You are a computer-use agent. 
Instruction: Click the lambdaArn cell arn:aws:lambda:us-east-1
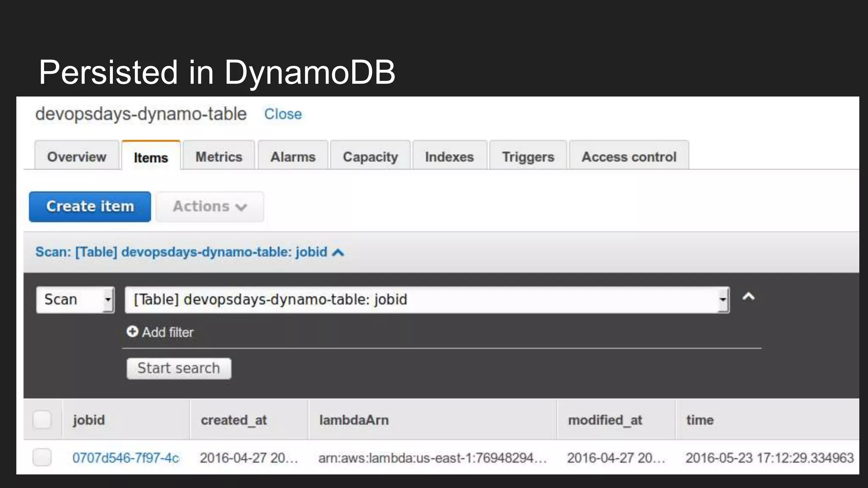click(x=433, y=458)
